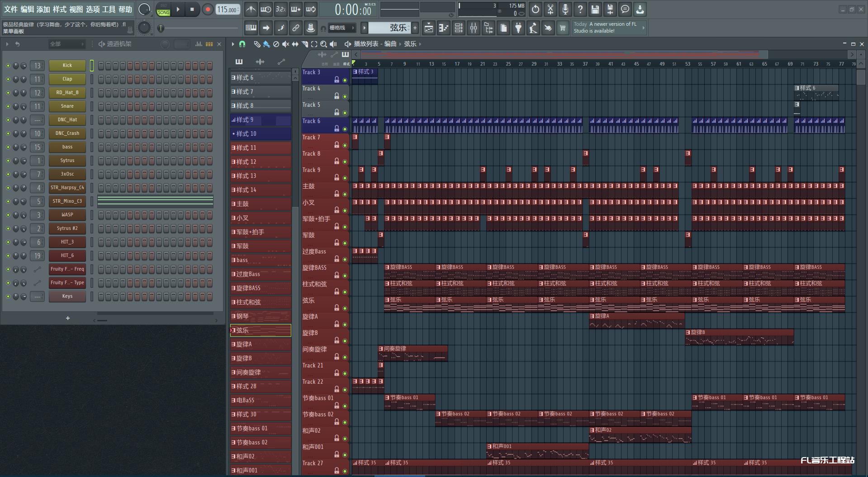Click the microphone one-click recording icon
The width and height of the screenshot is (868, 477).
(565, 9)
